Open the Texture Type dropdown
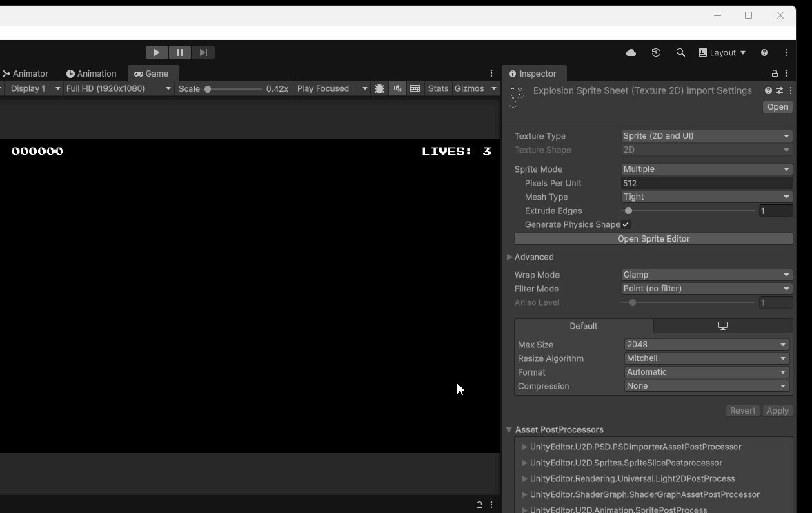 (x=707, y=136)
